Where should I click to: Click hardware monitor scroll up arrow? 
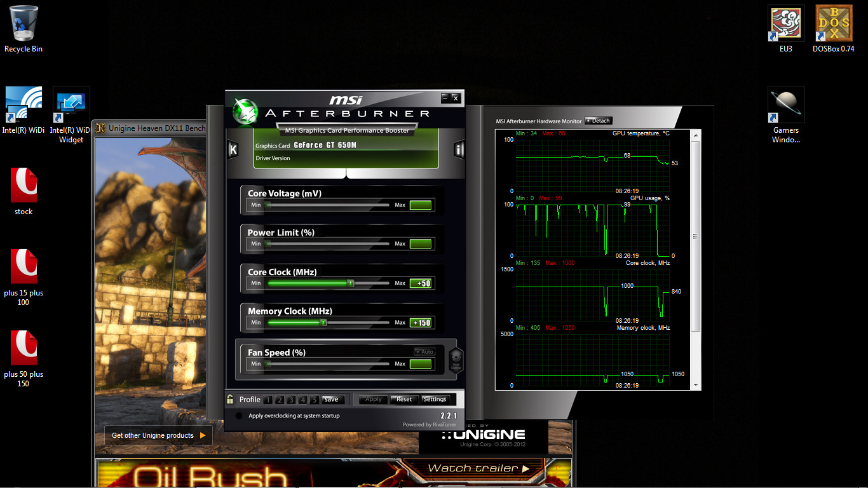696,135
